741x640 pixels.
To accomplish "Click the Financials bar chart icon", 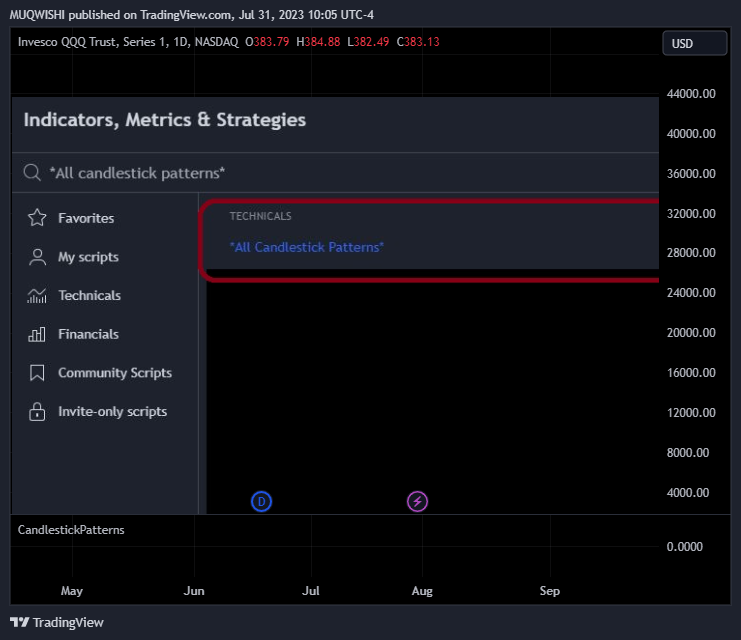I will click(x=37, y=334).
